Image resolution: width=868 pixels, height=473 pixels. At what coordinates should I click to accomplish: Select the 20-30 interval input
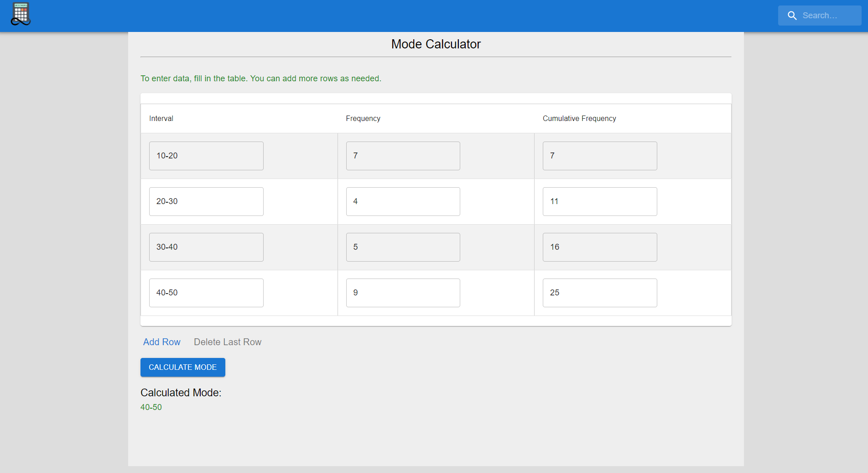[x=206, y=201]
